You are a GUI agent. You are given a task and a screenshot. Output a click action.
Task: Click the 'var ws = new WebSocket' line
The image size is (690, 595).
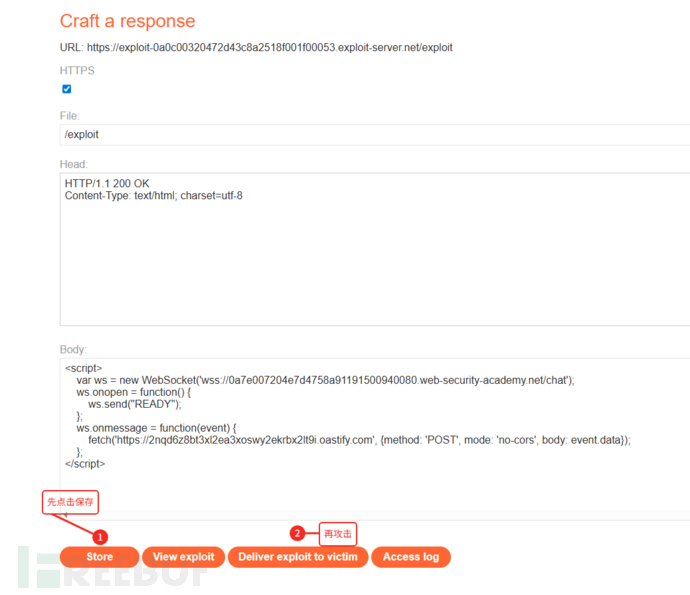click(x=326, y=380)
